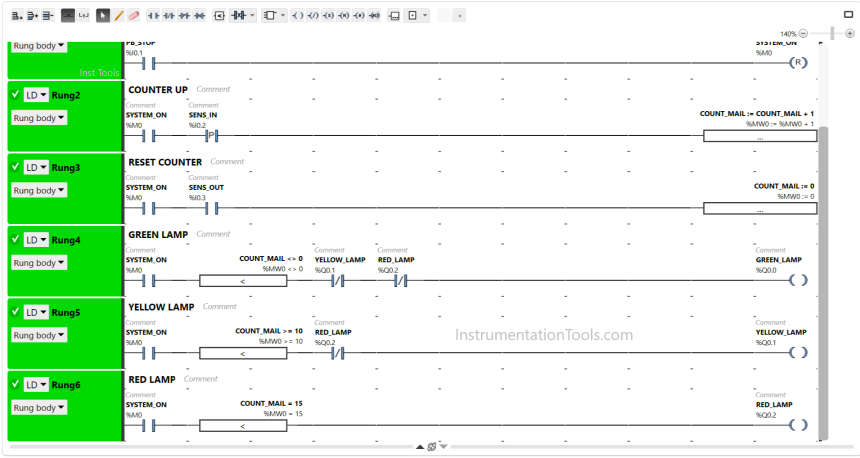Select the COUNT_MAIL := 0 operation block
Screen dimensions: 860x458
(x=760, y=208)
